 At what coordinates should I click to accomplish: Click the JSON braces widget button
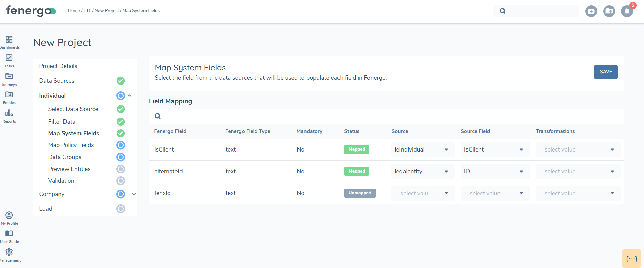click(631, 259)
